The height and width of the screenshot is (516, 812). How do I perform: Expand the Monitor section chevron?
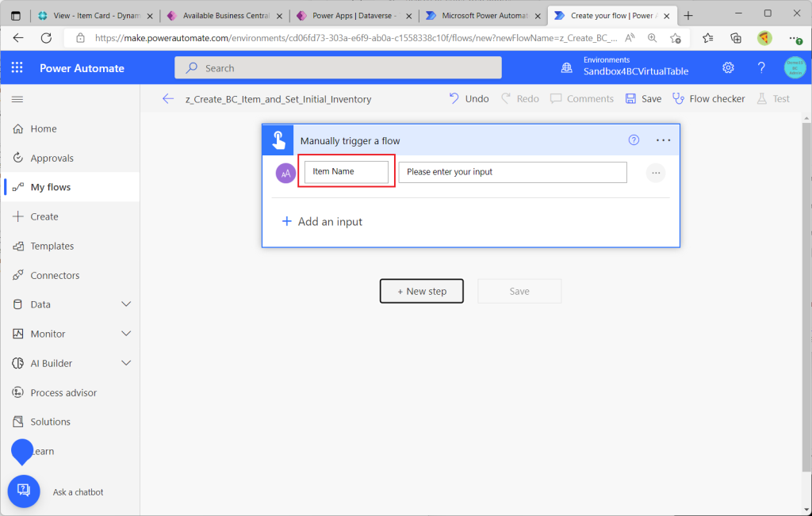126,334
